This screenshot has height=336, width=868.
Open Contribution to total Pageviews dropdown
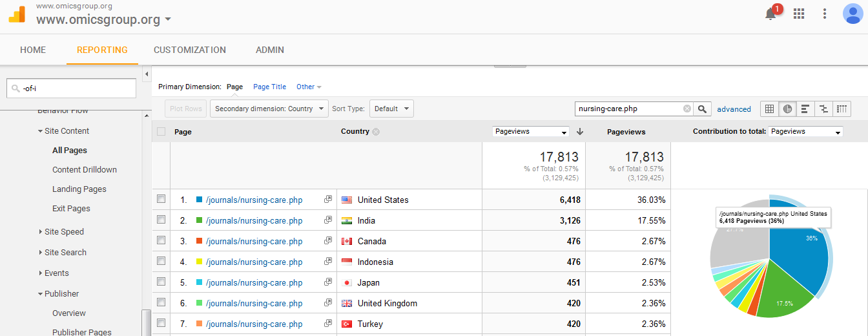pyautogui.click(x=806, y=131)
